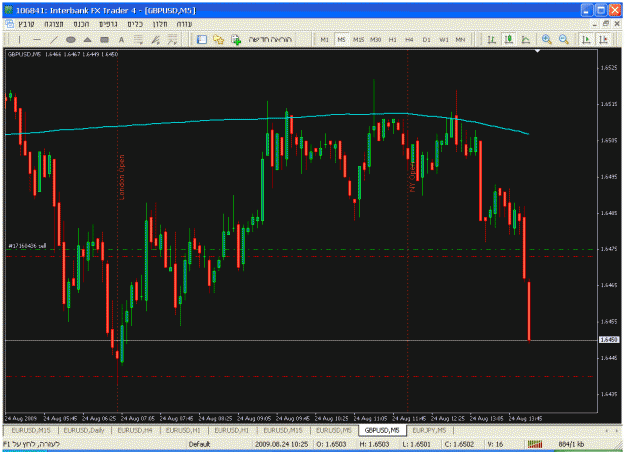
Task: Switch chart to line chart type
Action: [526, 39]
